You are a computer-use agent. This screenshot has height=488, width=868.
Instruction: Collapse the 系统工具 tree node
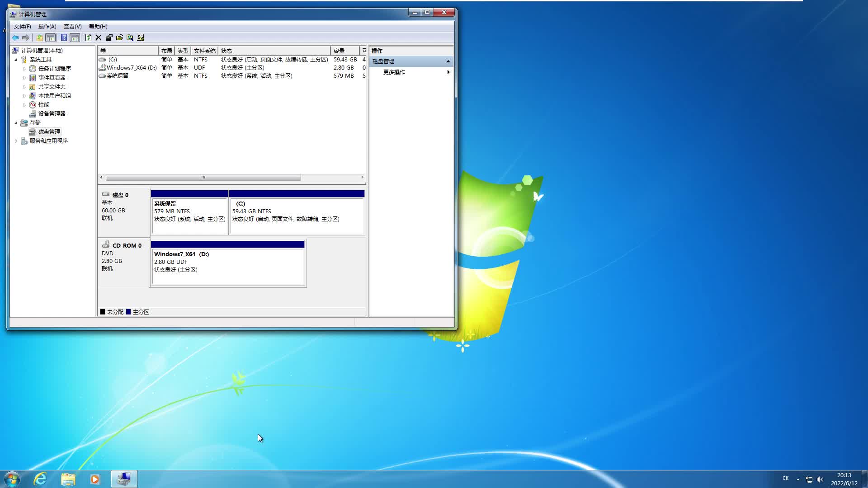(x=16, y=60)
